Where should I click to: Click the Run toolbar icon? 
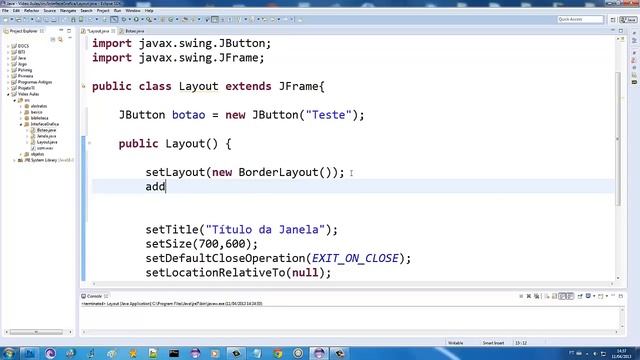[x=136, y=20]
